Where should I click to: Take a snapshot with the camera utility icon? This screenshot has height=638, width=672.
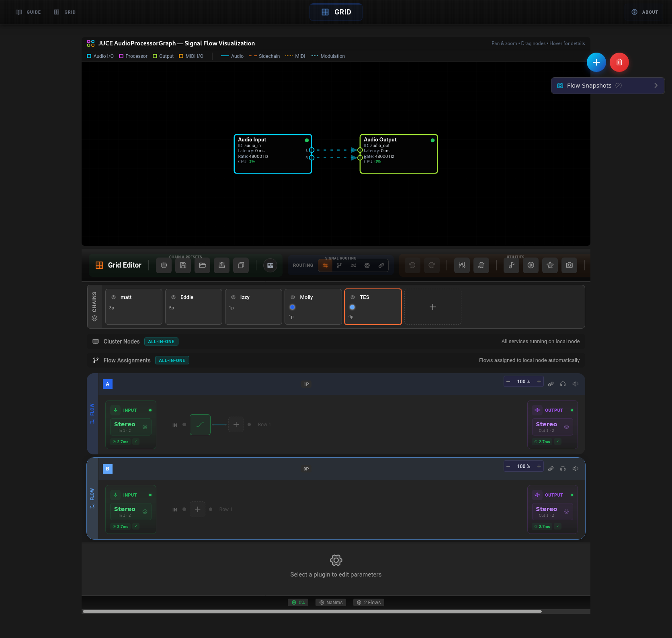pos(570,265)
